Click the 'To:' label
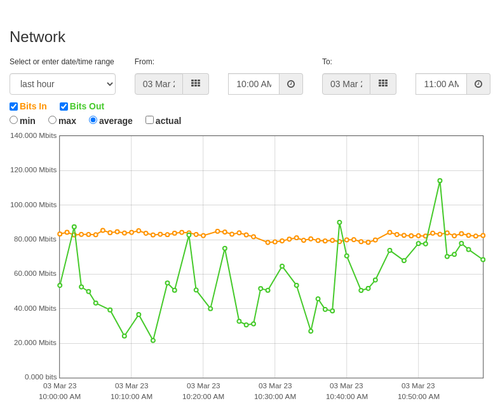 (327, 62)
